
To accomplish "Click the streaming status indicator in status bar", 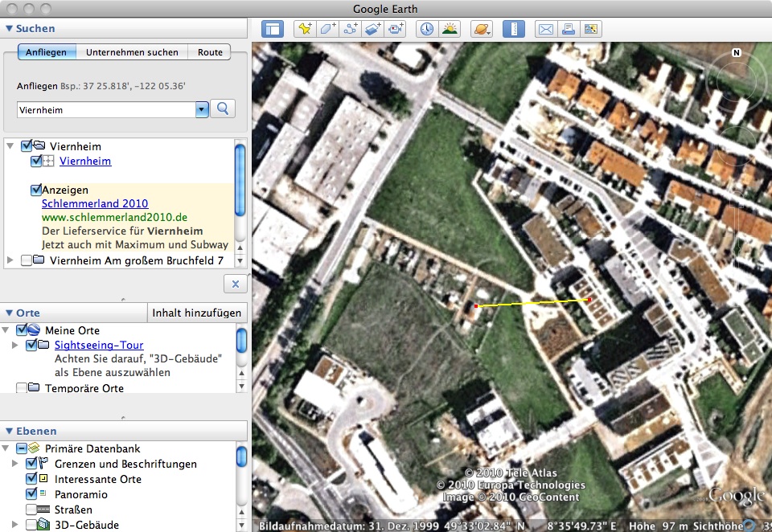I will click(749, 526).
